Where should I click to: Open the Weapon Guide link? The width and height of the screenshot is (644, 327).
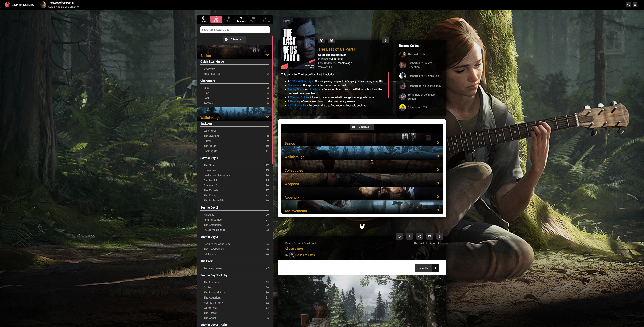[299, 97]
